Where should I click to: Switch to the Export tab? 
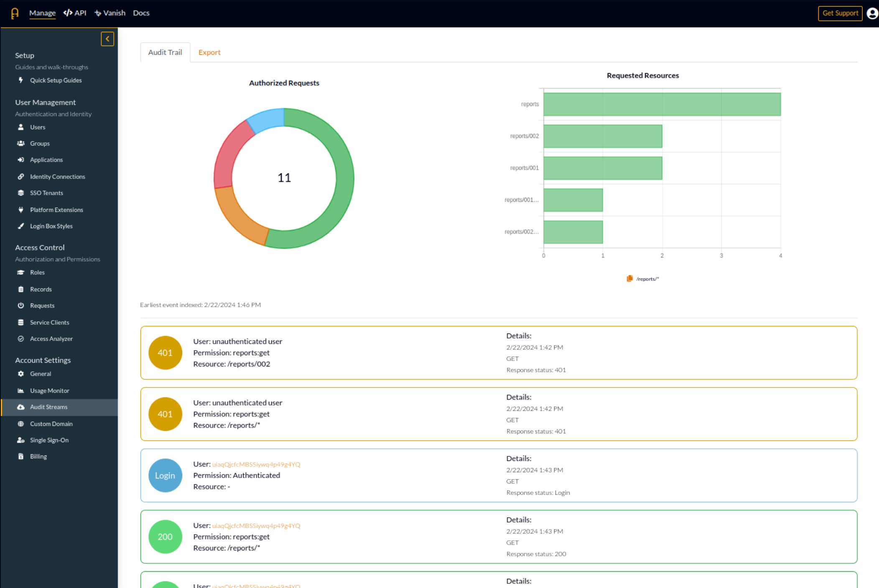[x=209, y=52]
